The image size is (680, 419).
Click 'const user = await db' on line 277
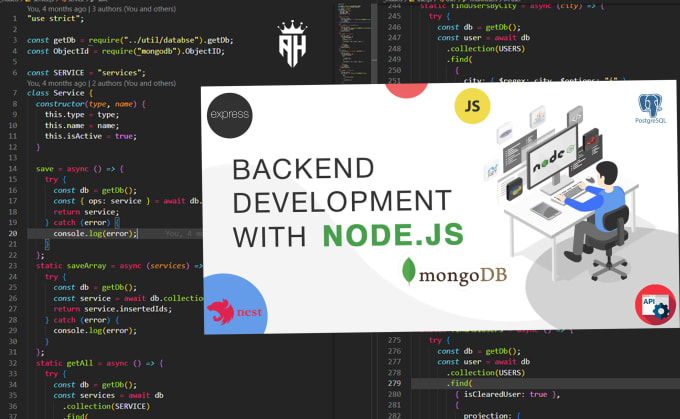click(484, 362)
